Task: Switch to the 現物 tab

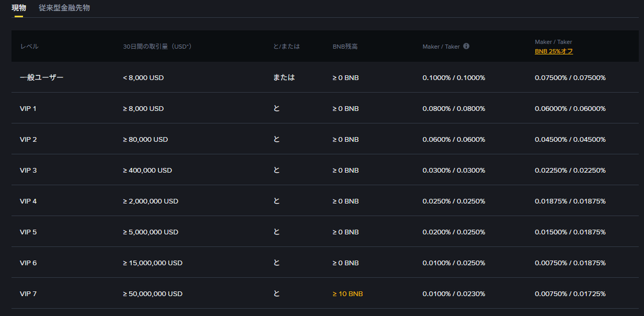Action: 19,8
